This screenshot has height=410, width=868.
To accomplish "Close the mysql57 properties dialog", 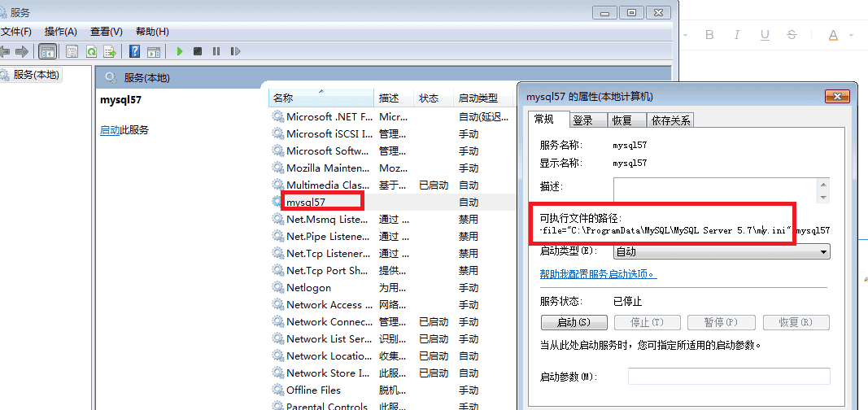I will [x=837, y=97].
